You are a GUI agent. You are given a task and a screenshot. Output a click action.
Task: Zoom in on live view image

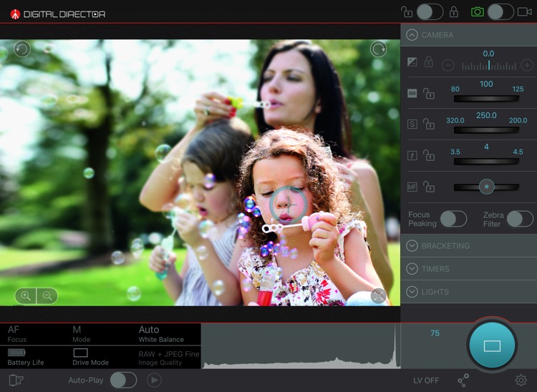coord(26,295)
